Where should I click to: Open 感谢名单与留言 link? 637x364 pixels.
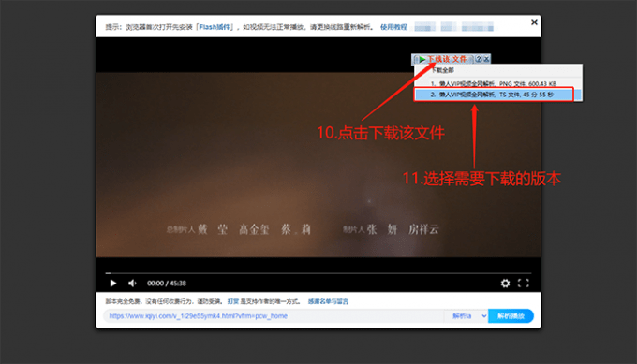click(x=328, y=301)
